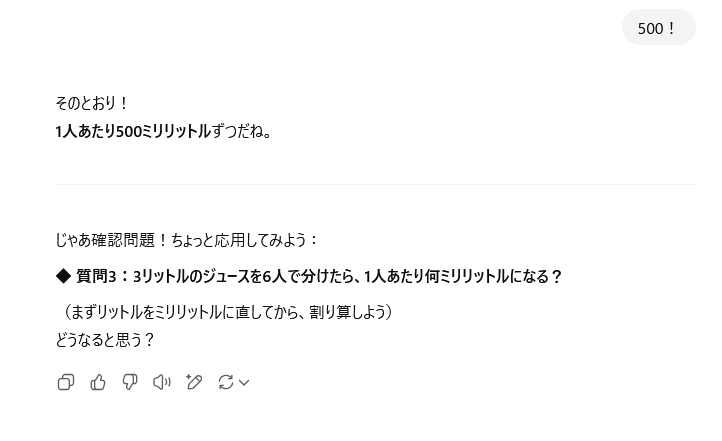Regenerate the response with circular arrows icon

[x=226, y=382]
